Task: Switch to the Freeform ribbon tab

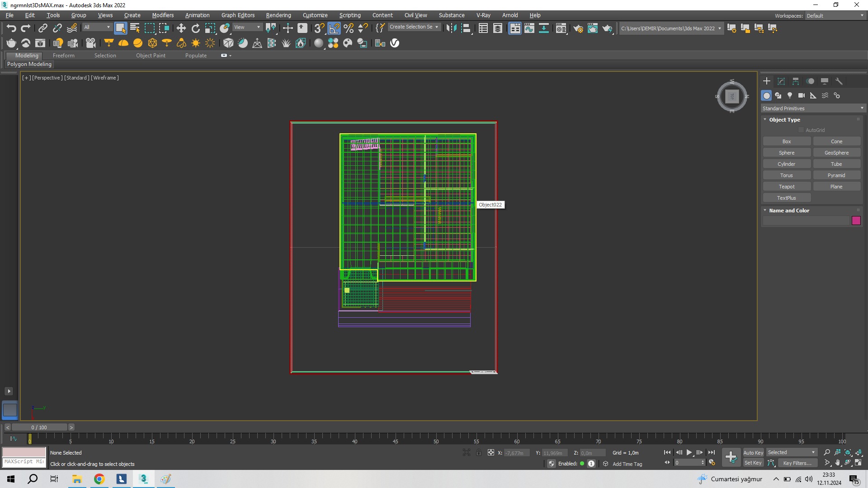Action: [63, 56]
